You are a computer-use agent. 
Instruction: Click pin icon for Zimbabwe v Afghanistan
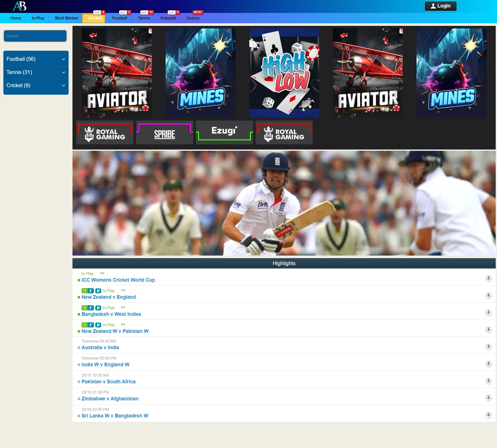488,398
